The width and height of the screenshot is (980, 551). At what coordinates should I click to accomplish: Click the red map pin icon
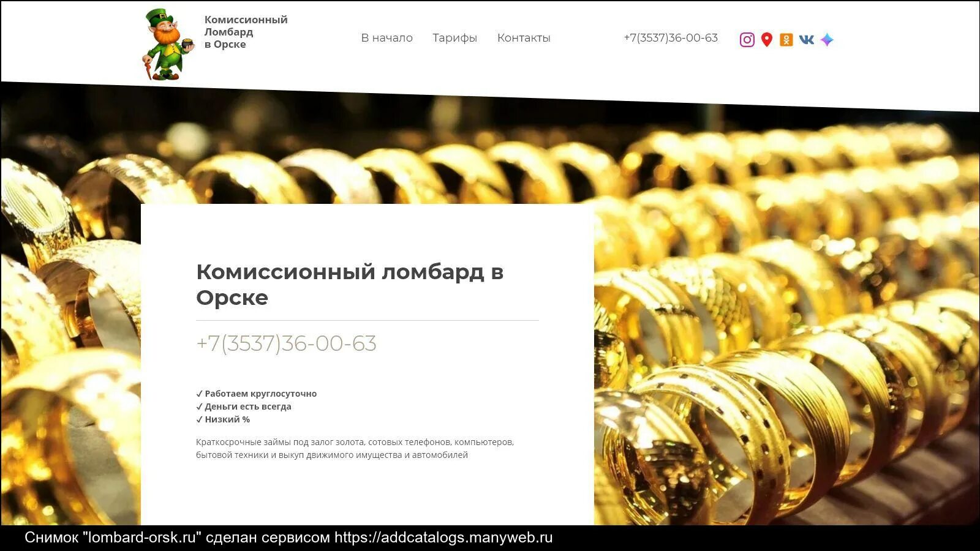(x=766, y=40)
